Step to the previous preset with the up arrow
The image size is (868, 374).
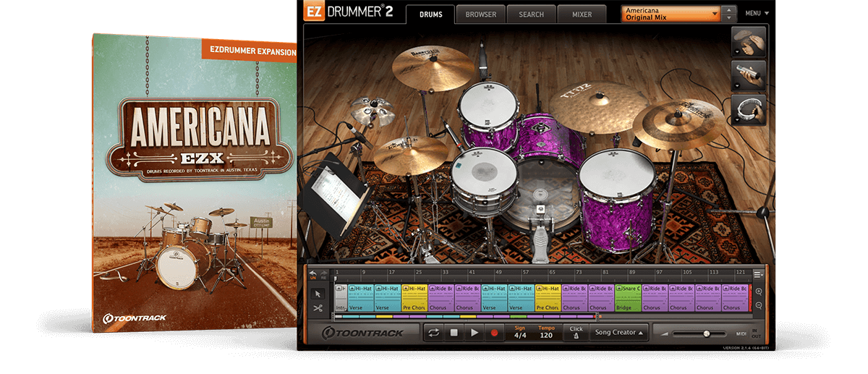[x=729, y=10]
